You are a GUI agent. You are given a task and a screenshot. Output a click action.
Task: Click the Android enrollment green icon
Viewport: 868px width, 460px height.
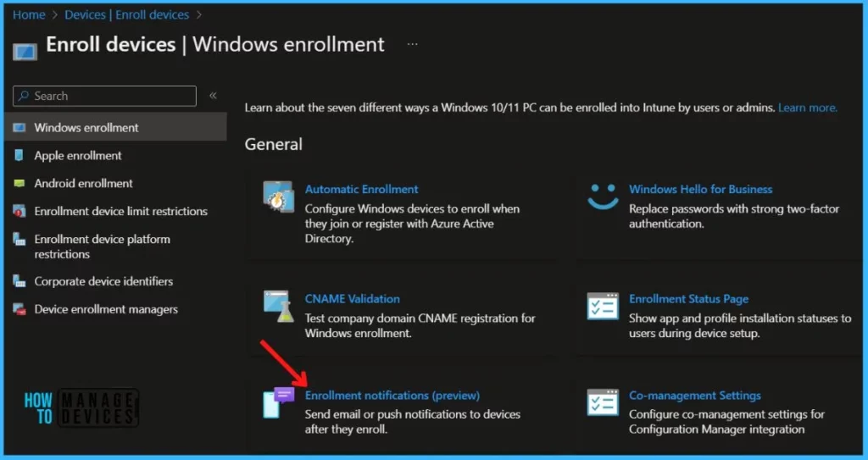pos(19,183)
